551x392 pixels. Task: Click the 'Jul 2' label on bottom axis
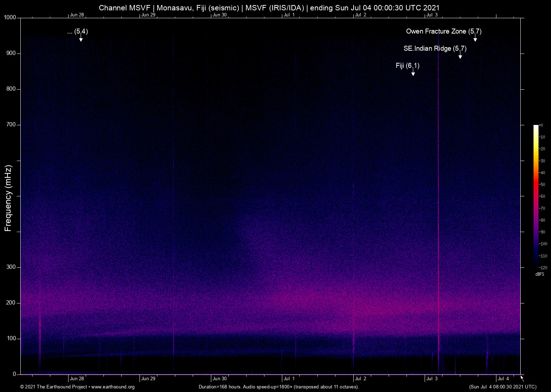(x=361, y=379)
